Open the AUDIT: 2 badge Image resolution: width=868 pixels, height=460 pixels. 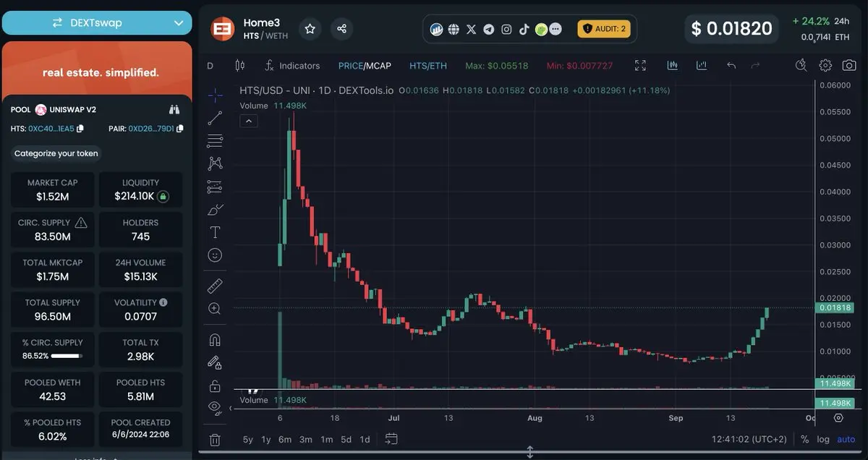pyautogui.click(x=604, y=29)
